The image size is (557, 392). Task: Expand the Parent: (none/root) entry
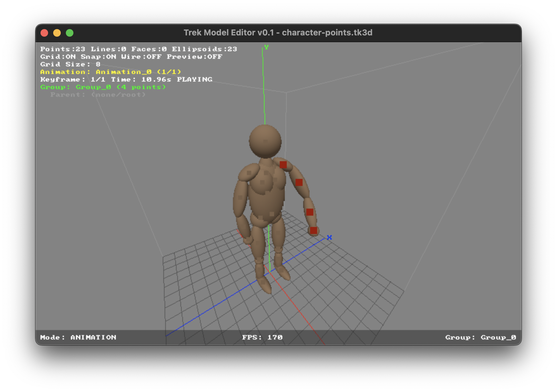coord(98,95)
